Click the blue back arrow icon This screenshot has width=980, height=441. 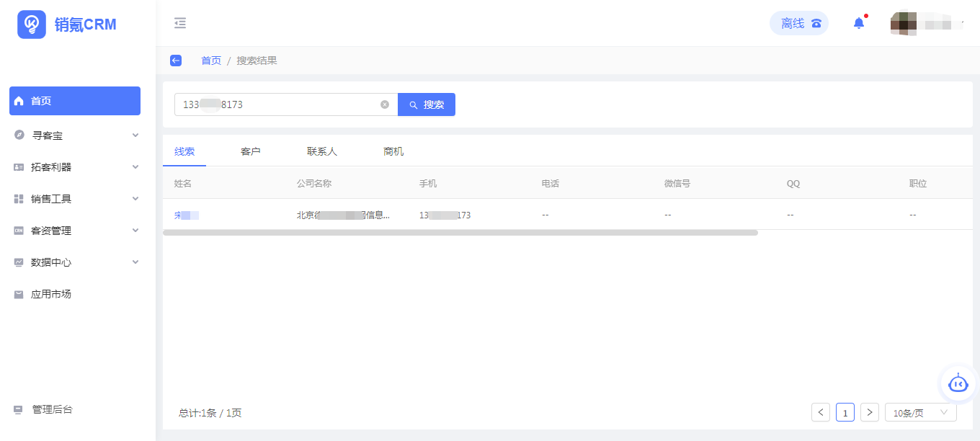(176, 61)
